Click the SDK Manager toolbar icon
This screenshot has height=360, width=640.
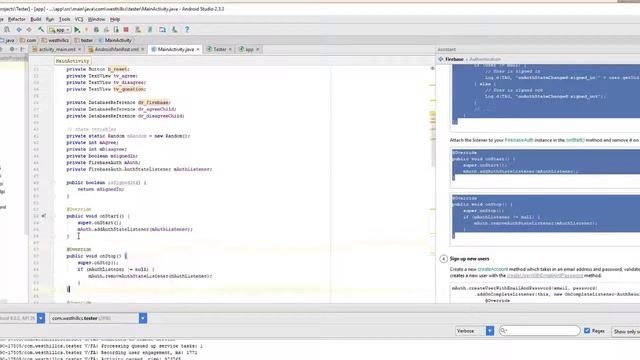click(x=174, y=30)
